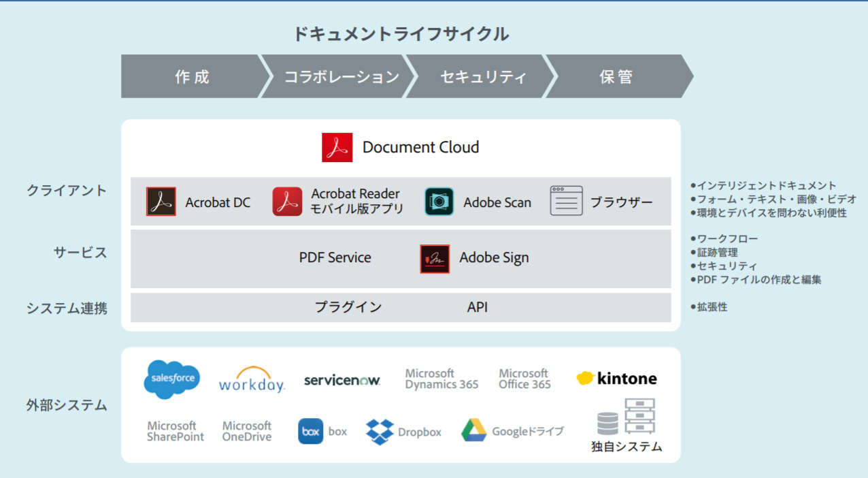Select the セキュリティ bullet in the feature list
This screenshot has width=868, height=478.
tap(723, 266)
